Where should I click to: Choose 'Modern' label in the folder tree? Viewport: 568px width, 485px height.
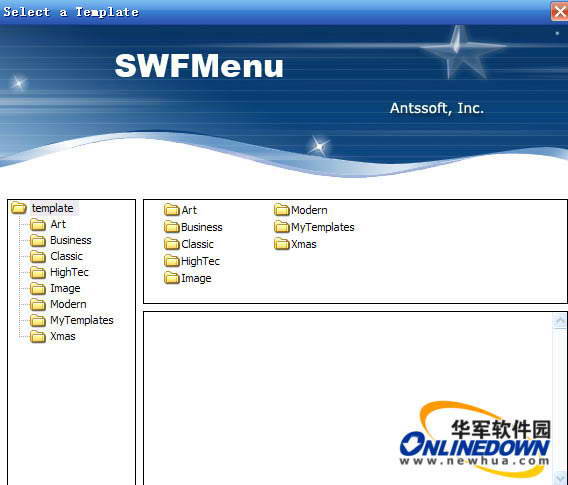(68, 304)
